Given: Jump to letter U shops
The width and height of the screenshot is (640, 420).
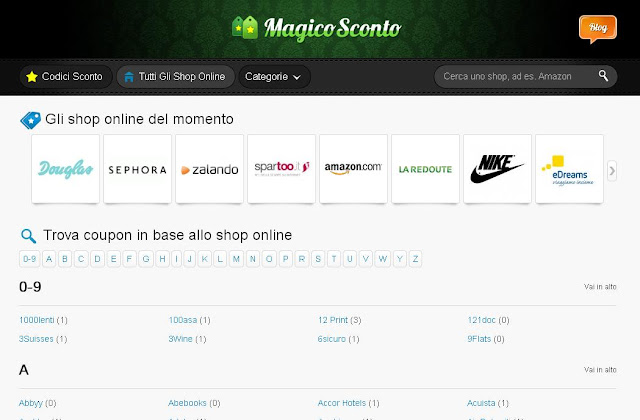Looking at the screenshot, I should [x=350, y=259].
